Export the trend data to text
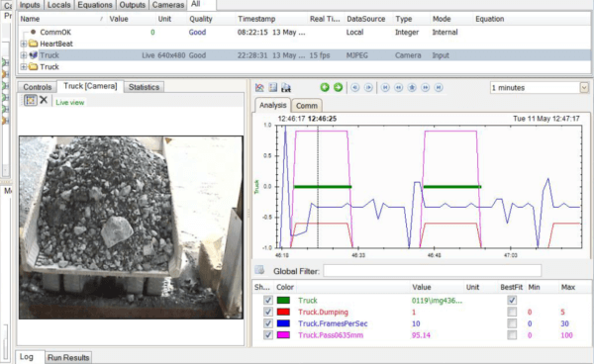This screenshot has height=364, width=594. click(x=286, y=87)
